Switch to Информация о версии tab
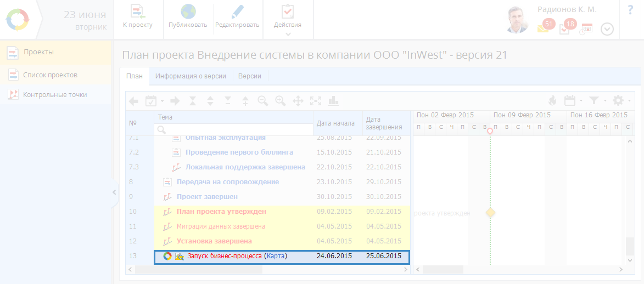The height and width of the screenshot is (284, 644). click(191, 76)
